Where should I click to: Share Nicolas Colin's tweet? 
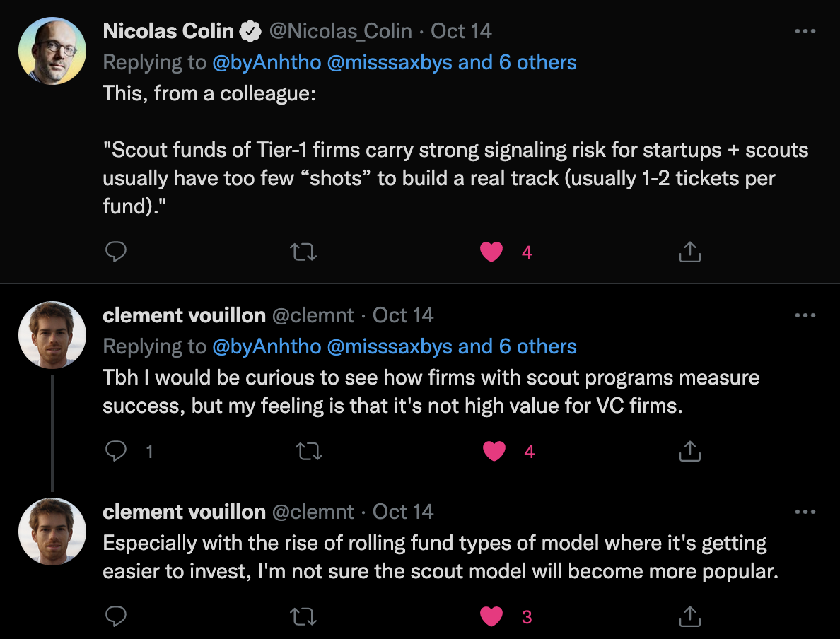(x=689, y=252)
